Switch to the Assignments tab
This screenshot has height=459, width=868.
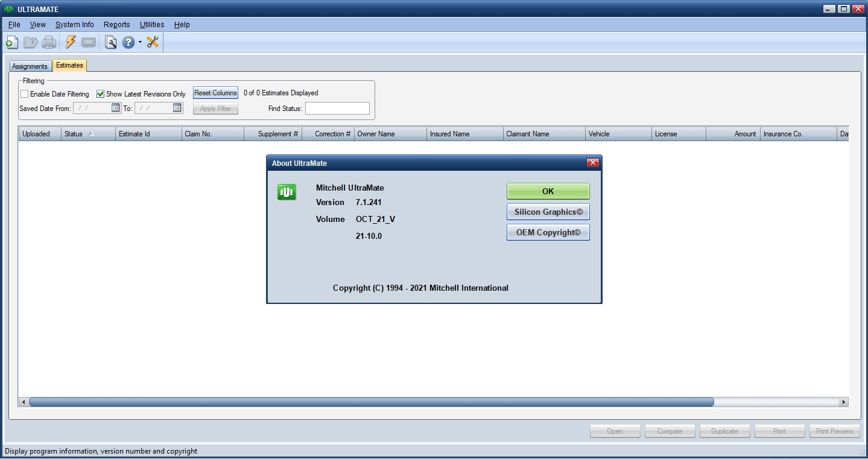click(30, 66)
